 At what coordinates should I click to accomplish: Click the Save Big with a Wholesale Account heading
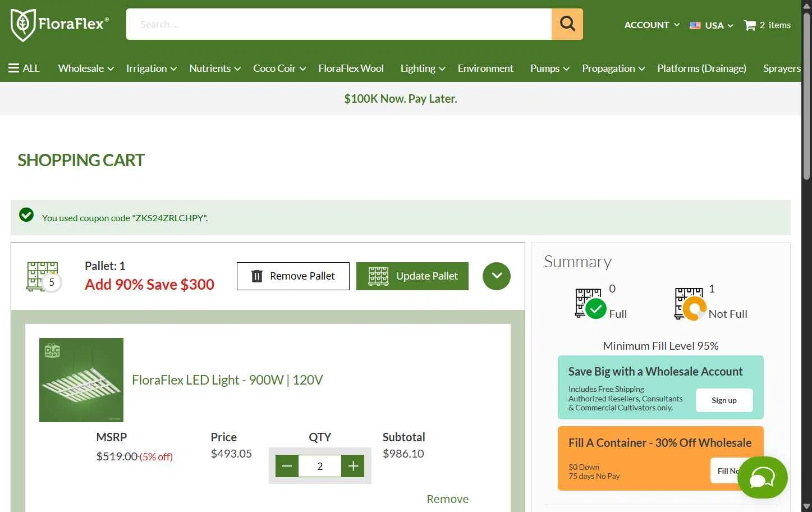click(x=655, y=372)
